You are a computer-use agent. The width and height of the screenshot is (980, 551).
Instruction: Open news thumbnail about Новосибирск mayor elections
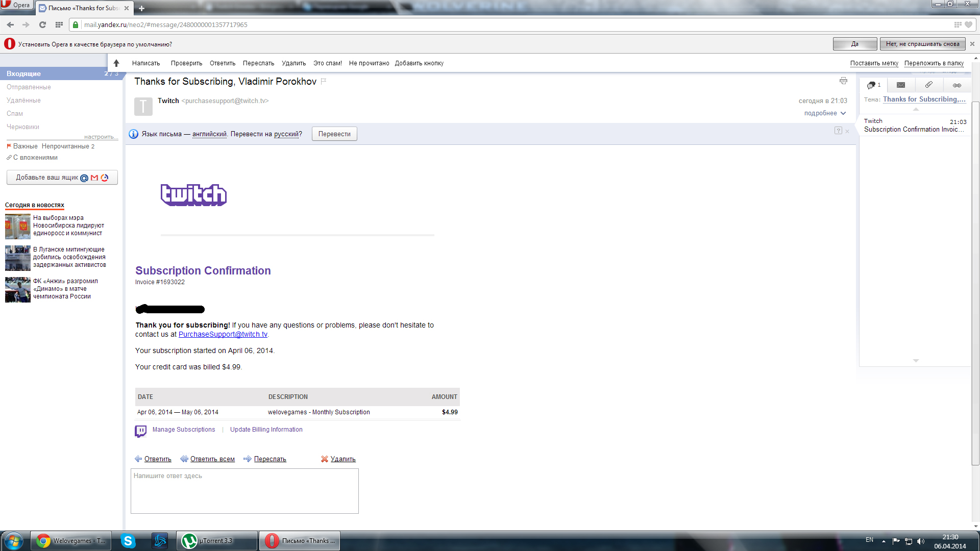tap(18, 227)
